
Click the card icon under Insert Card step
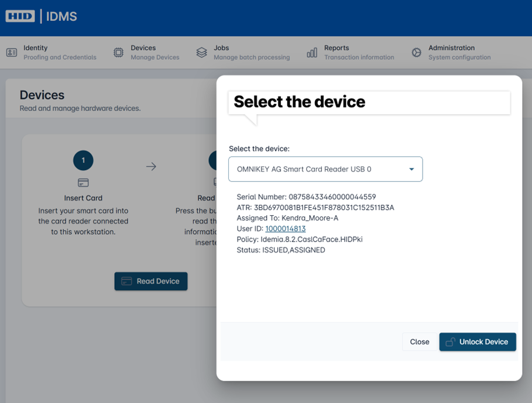coord(83,182)
